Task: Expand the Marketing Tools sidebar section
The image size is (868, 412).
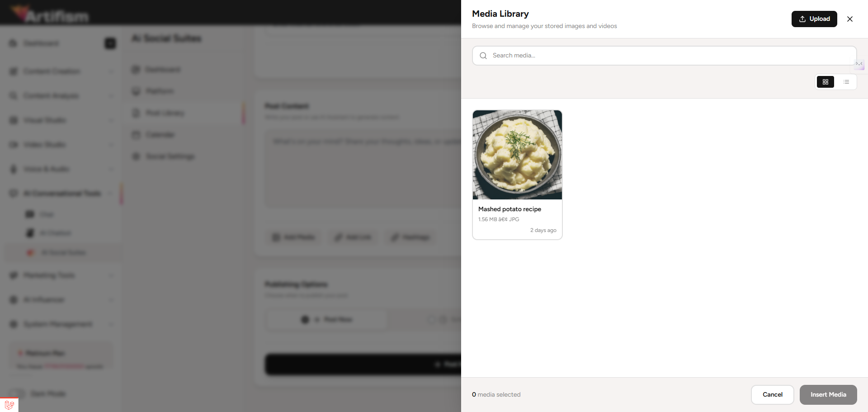Action: [x=61, y=275]
